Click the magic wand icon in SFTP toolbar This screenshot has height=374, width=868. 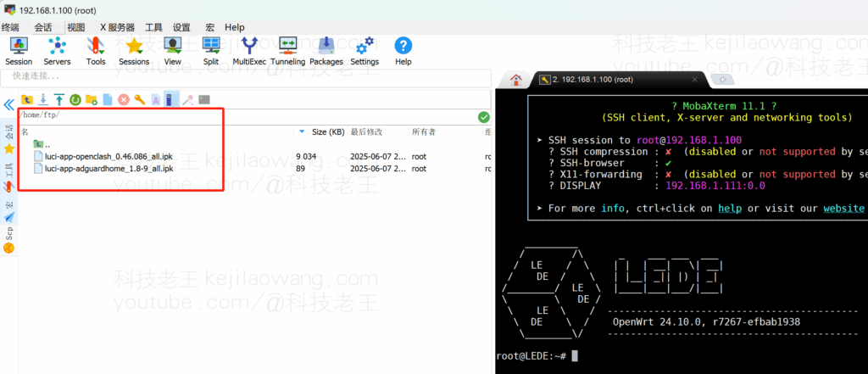(187, 99)
